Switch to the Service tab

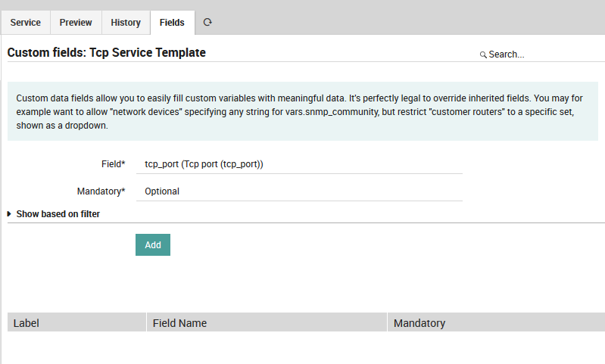tap(26, 23)
